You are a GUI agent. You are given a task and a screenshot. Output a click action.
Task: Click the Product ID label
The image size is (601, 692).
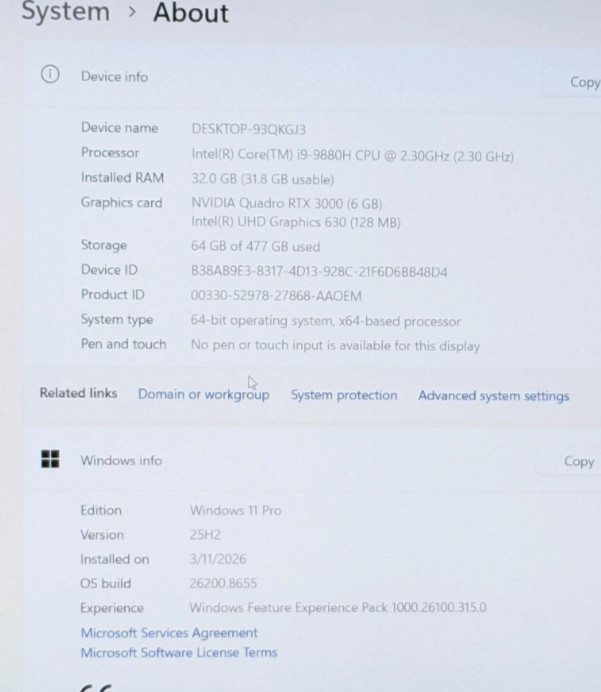pyautogui.click(x=113, y=294)
